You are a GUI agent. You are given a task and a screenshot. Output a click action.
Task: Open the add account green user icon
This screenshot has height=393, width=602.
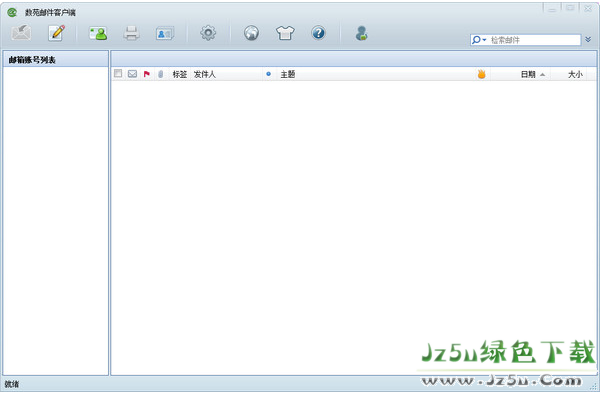pos(98,33)
